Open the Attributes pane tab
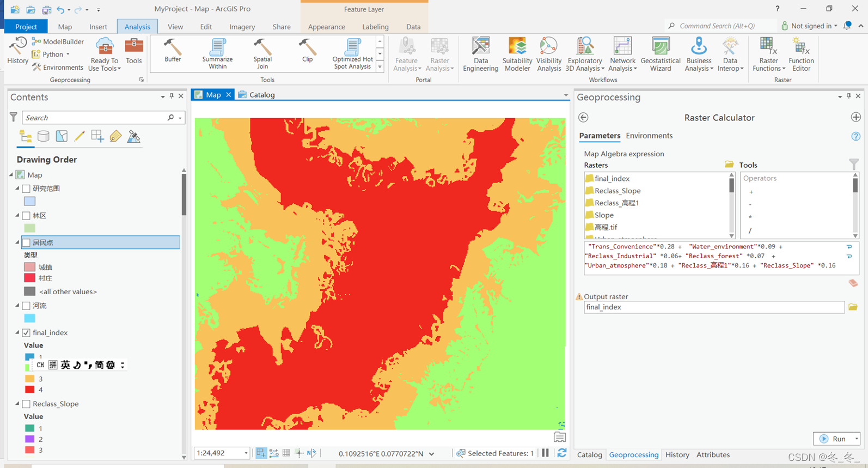Screen dimensions: 868x468 click(x=713, y=454)
